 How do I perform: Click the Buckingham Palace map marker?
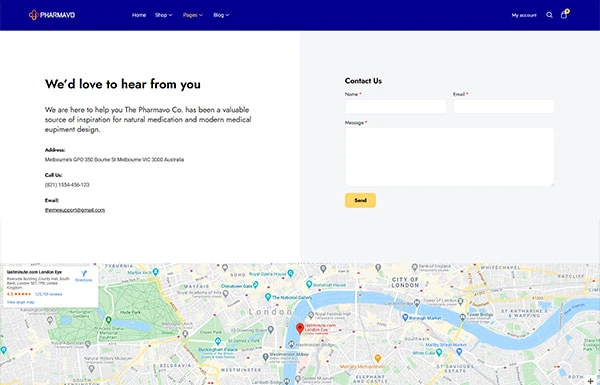[218, 341]
